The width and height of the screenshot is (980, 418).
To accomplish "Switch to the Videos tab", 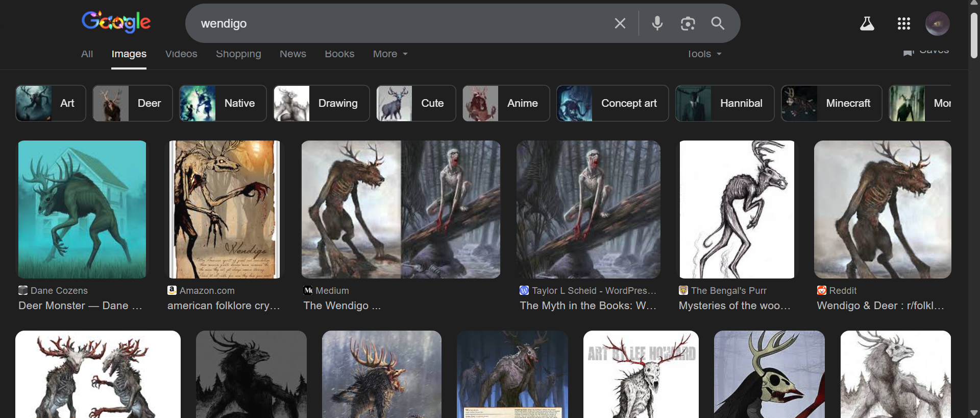I will tap(181, 54).
